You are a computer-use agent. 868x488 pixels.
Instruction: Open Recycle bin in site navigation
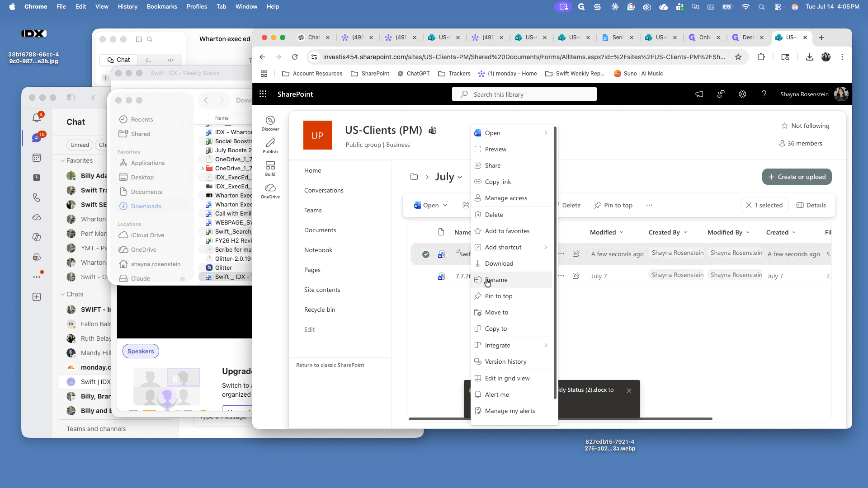320,310
